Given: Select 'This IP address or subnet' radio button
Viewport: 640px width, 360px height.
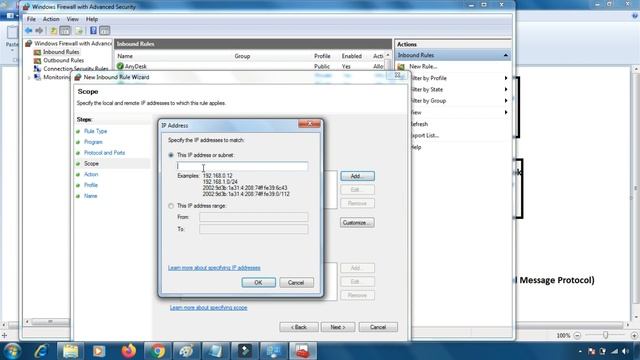Looking at the screenshot, I should 171,155.
